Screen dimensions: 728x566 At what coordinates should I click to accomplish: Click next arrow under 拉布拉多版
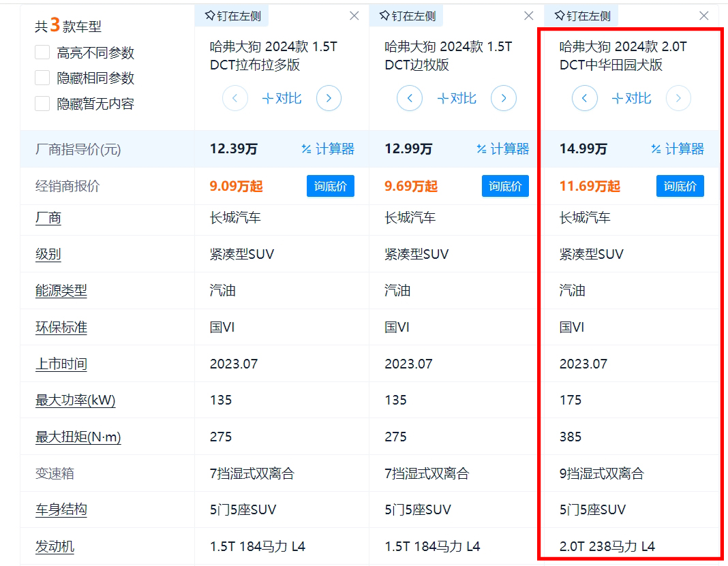[x=329, y=98]
